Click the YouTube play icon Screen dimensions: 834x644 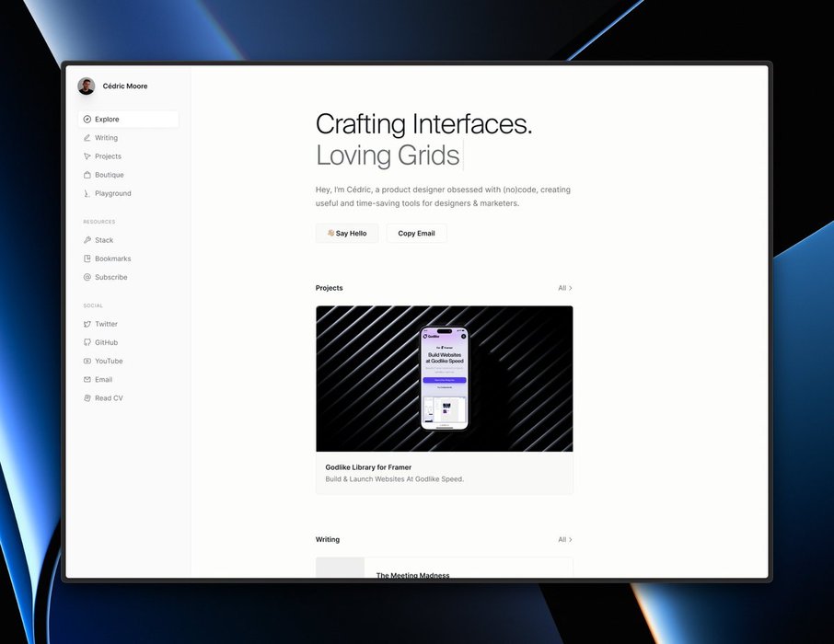pyautogui.click(x=87, y=361)
